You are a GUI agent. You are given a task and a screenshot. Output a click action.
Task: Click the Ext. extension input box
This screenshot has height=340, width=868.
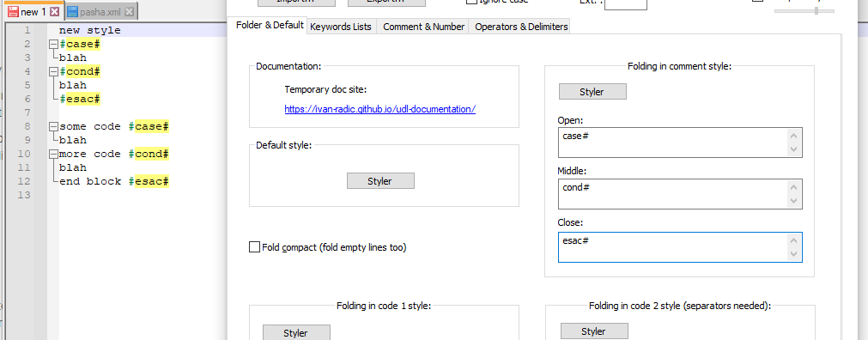click(626, 4)
